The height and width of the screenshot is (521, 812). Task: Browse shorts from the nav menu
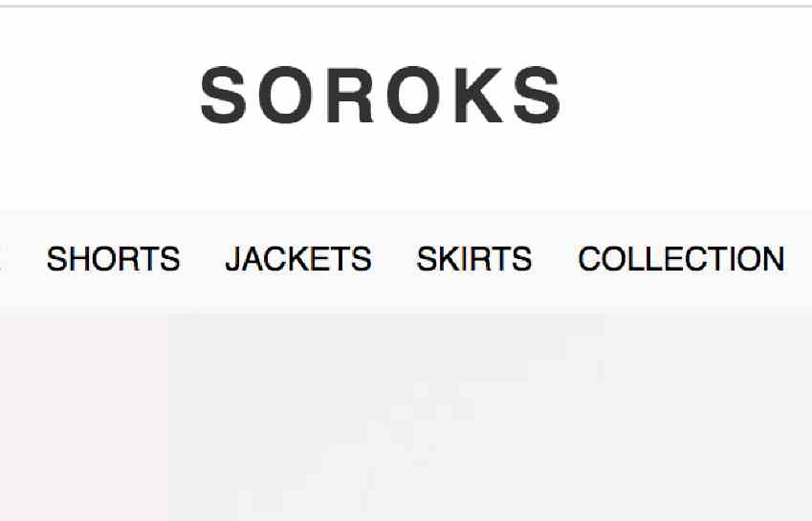[x=114, y=259]
